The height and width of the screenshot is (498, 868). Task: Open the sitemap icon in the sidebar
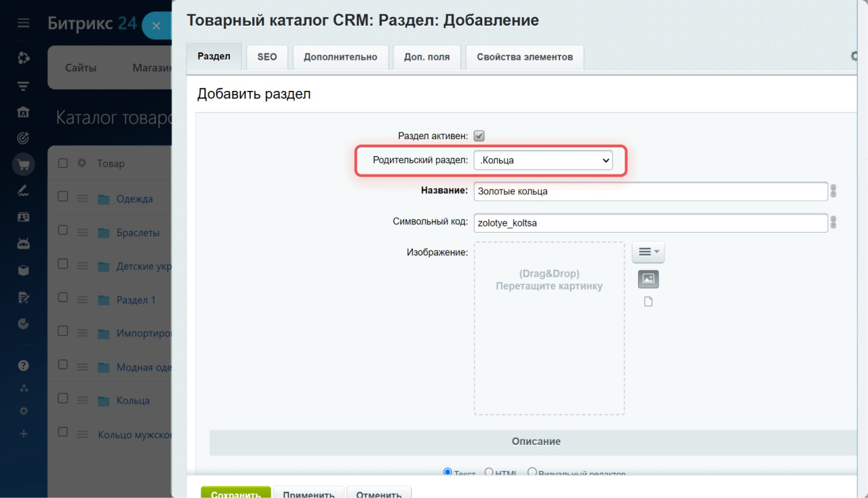pyautogui.click(x=24, y=388)
